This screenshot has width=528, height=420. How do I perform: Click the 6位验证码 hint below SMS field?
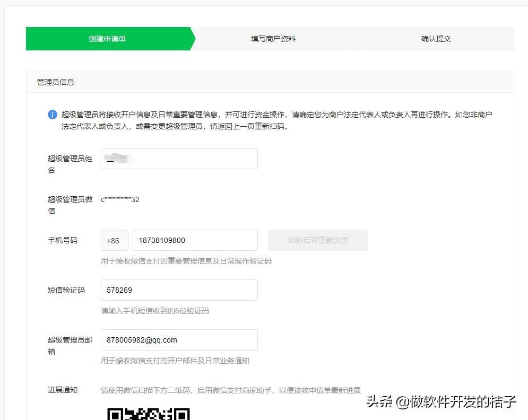pos(155,311)
